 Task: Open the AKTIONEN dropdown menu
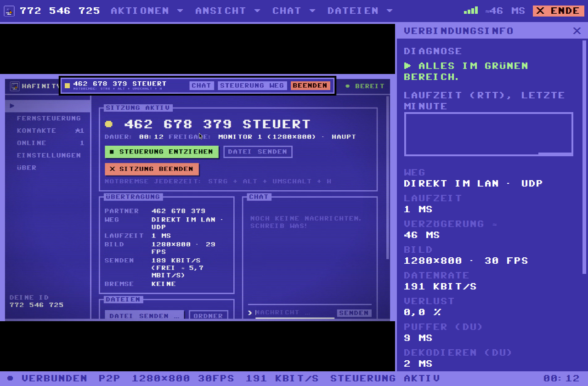(147, 11)
